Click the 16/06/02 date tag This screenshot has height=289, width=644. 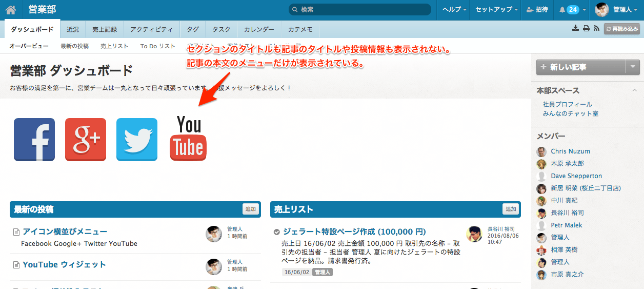(x=297, y=272)
